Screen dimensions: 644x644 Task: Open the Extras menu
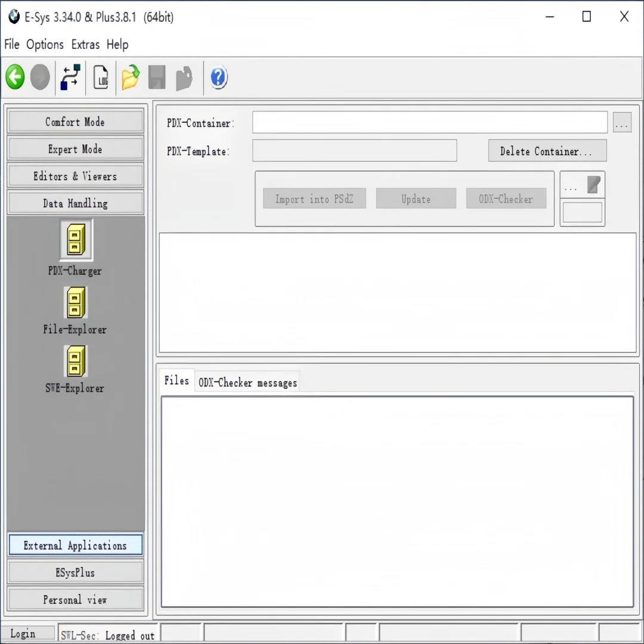coord(85,44)
